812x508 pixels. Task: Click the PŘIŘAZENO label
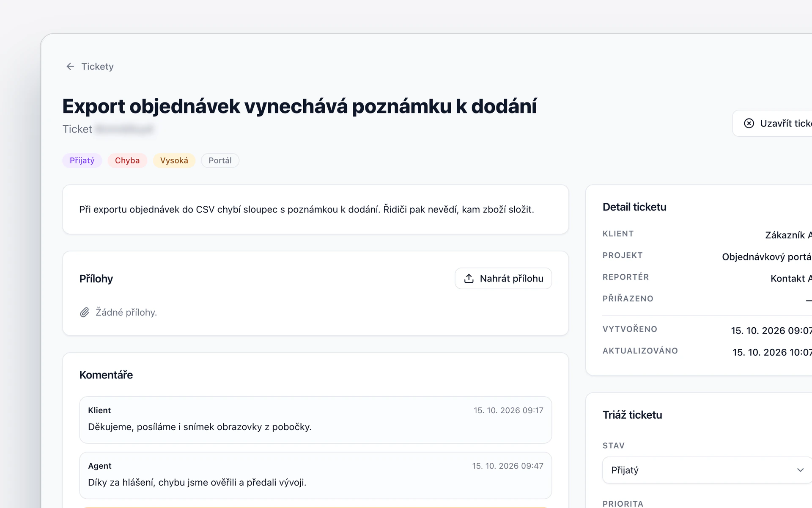point(628,298)
